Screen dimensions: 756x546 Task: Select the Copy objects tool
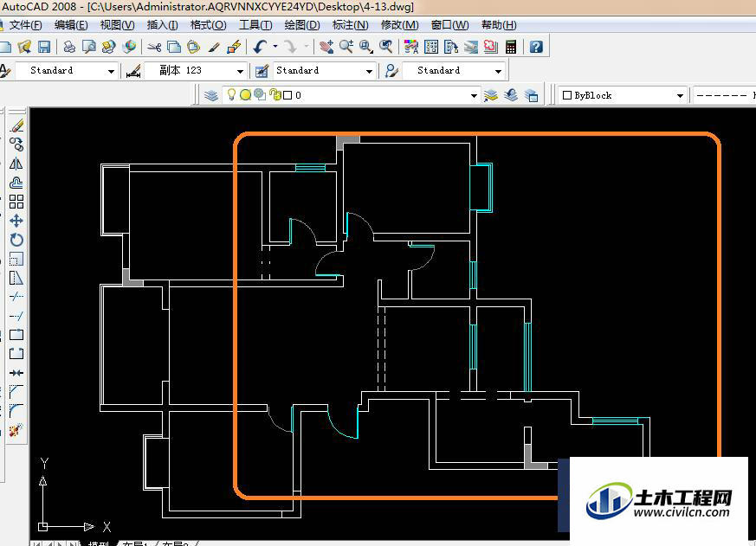(x=16, y=145)
